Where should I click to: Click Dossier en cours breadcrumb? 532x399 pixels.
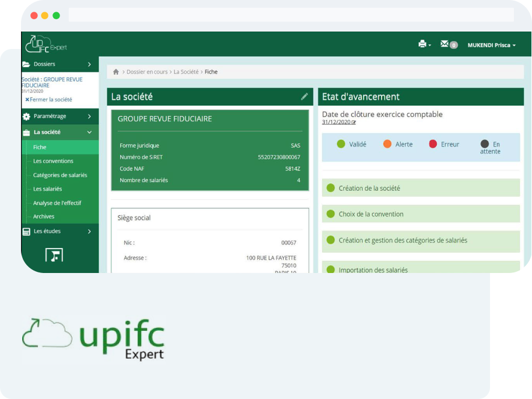tap(147, 72)
